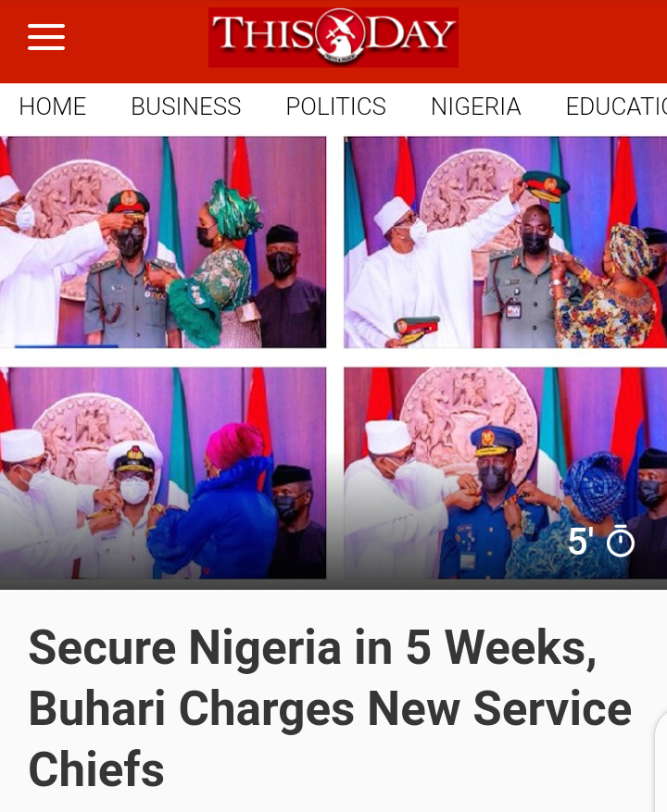Select the NIGERIA tab

point(476,106)
